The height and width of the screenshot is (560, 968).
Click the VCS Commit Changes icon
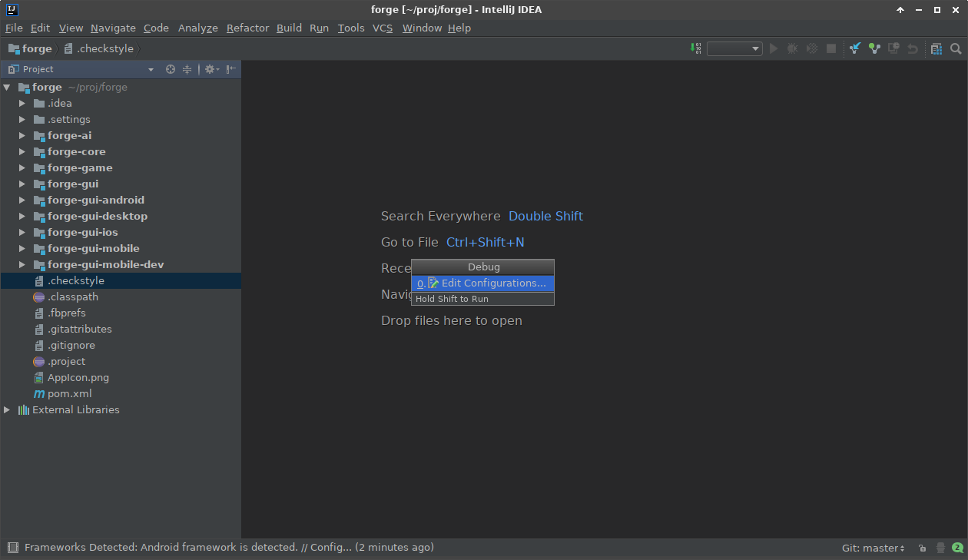click(874, 48)
